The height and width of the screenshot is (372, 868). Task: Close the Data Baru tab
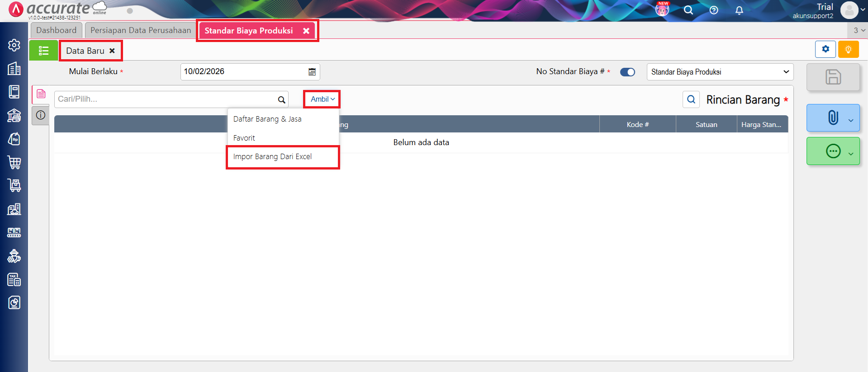coord(112,51)
